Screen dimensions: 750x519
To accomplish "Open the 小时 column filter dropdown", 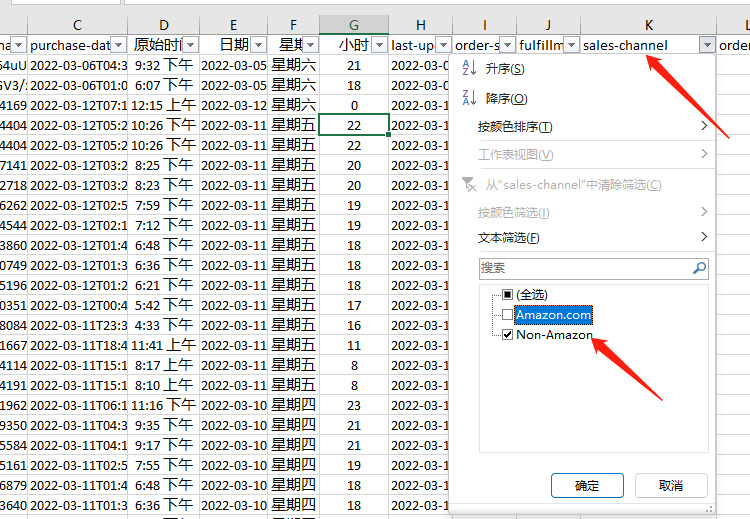I will click(379, 45).
